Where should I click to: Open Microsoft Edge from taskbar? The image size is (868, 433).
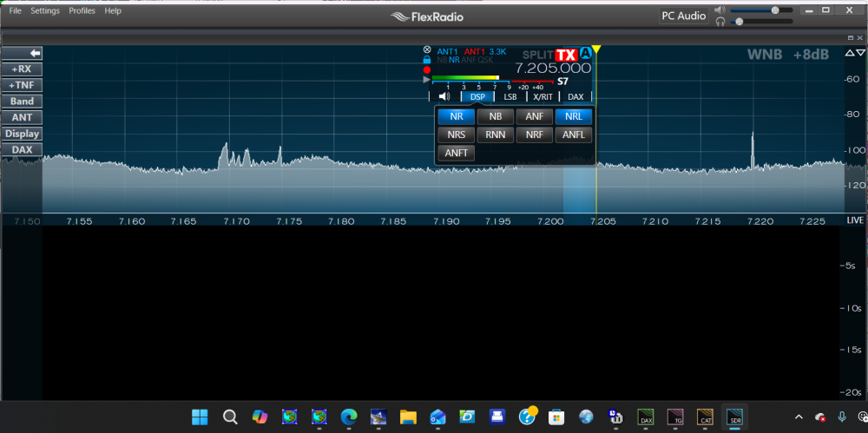point(349,416)
